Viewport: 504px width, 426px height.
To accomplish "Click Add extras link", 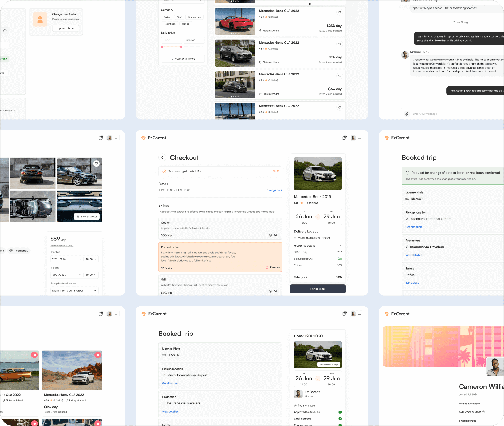I will coord(412,283).
